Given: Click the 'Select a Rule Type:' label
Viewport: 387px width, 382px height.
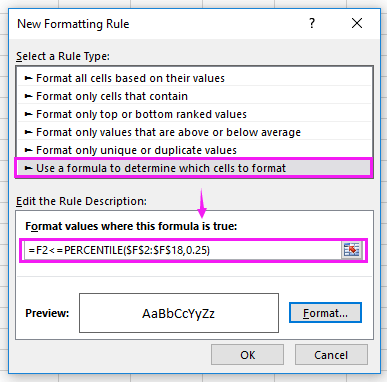Looking at the screenshot, I should pyautogui.click(x=63, y=56).
